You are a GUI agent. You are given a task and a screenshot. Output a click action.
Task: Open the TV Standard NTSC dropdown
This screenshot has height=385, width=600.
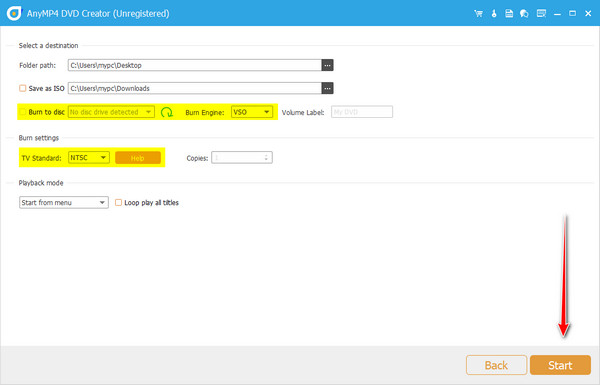(x=88, y=158)
